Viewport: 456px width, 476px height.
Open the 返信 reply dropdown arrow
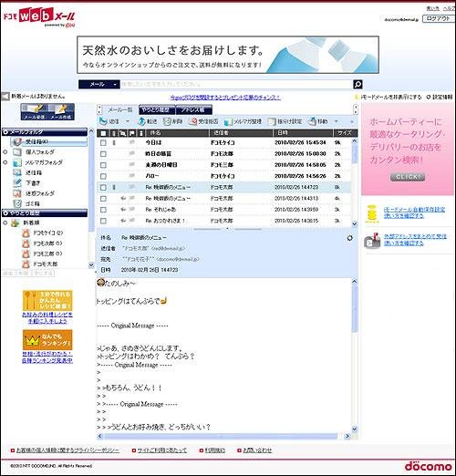(128, 121)
